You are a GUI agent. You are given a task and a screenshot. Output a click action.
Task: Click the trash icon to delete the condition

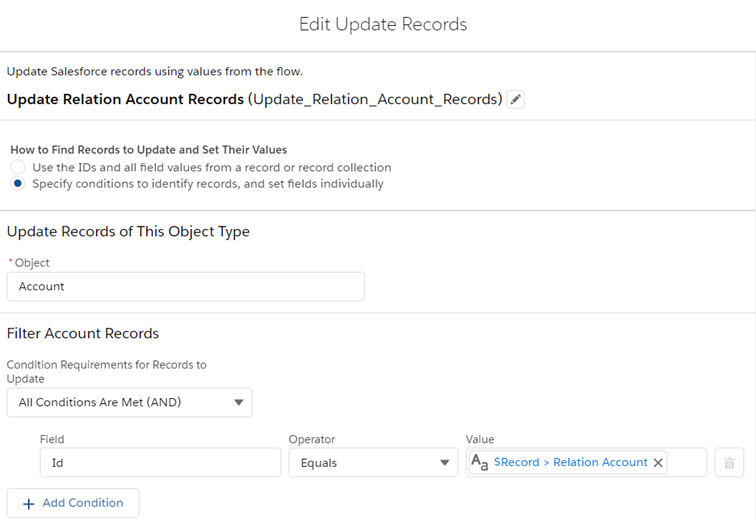tap(729, 463)
